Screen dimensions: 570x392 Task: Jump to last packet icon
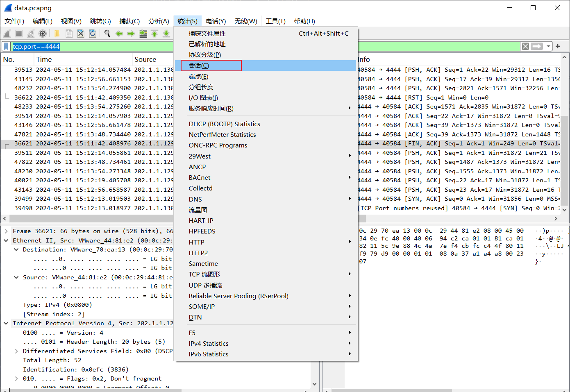click(166, 34)
